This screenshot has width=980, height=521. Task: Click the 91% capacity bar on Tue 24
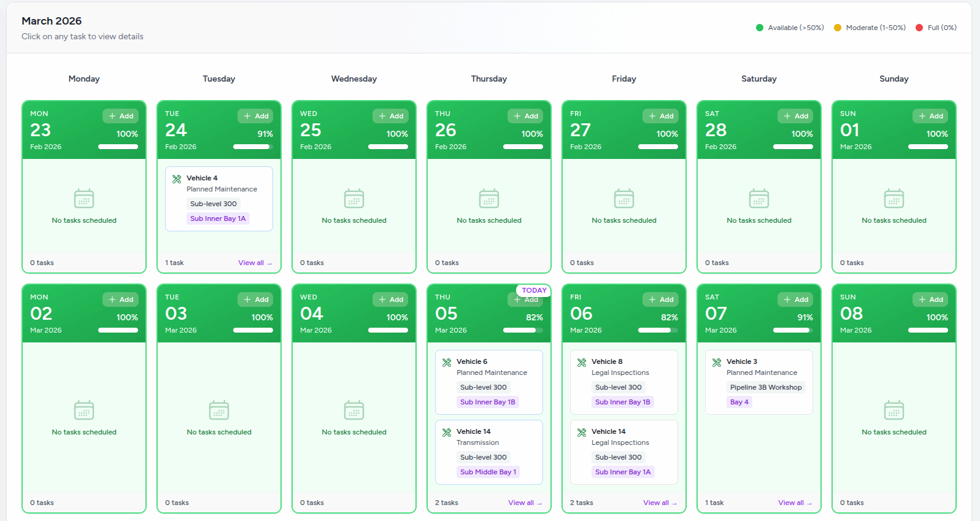(253, 147)
